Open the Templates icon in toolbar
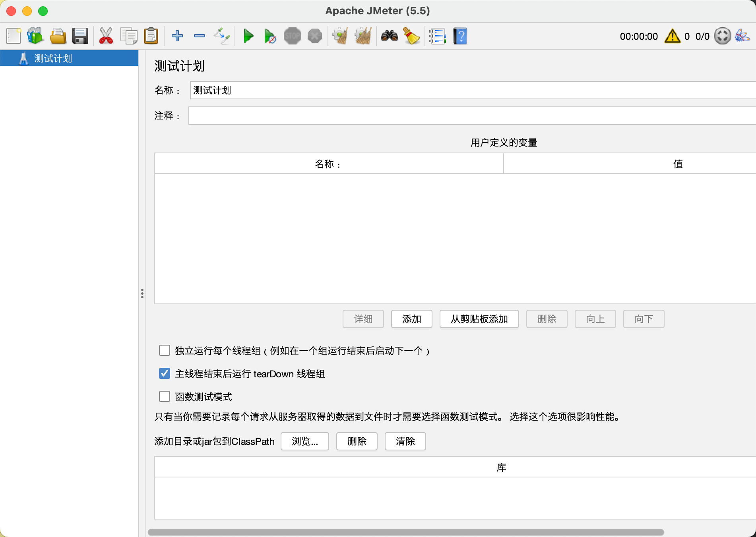The image size is (756, 537). [x=35, y=36]
